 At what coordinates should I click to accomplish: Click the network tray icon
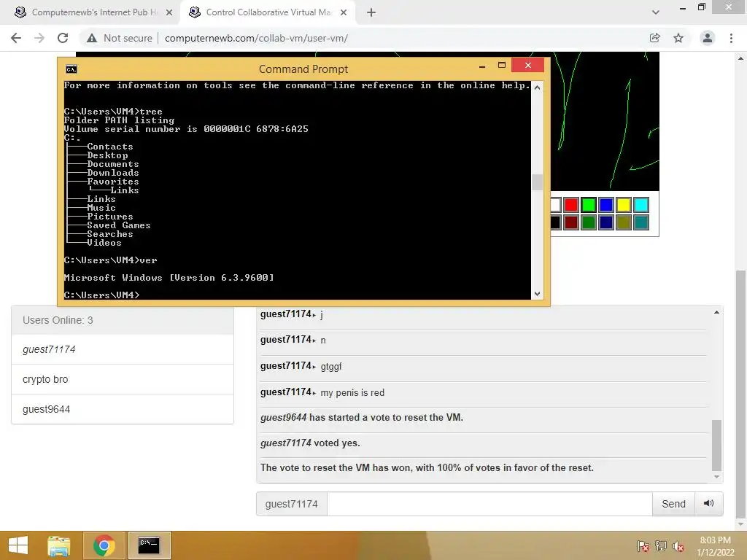[661, 546]
